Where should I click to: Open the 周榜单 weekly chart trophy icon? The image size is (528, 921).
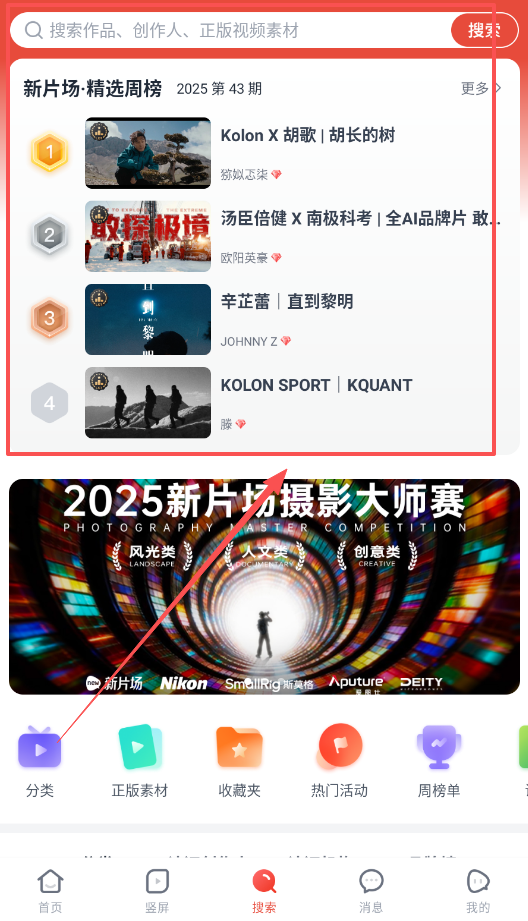(439, 748)
